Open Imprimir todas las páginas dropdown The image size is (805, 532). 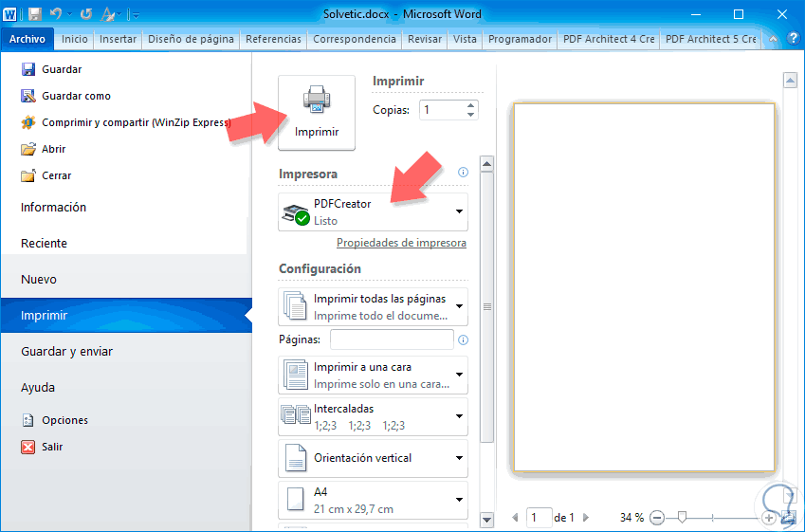click(x=459, y=306)
